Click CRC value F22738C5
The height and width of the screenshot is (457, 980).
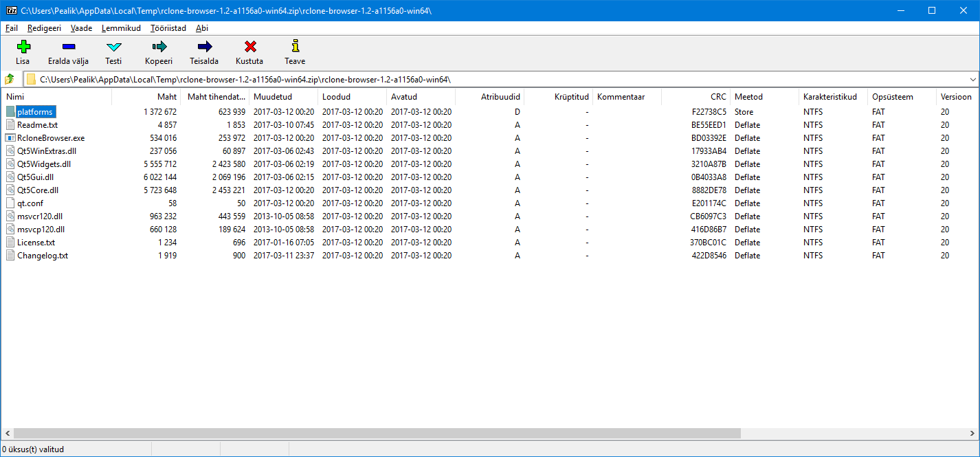tap(709, 111)
